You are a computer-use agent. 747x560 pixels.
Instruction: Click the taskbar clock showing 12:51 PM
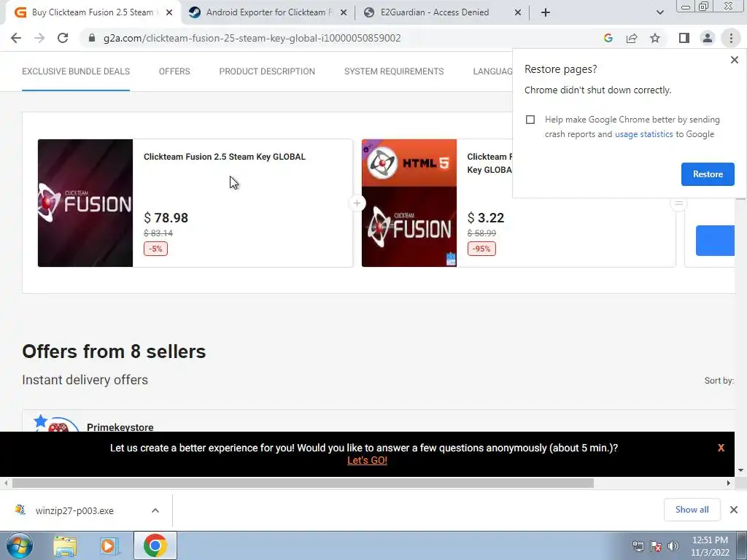click(710, 546)
